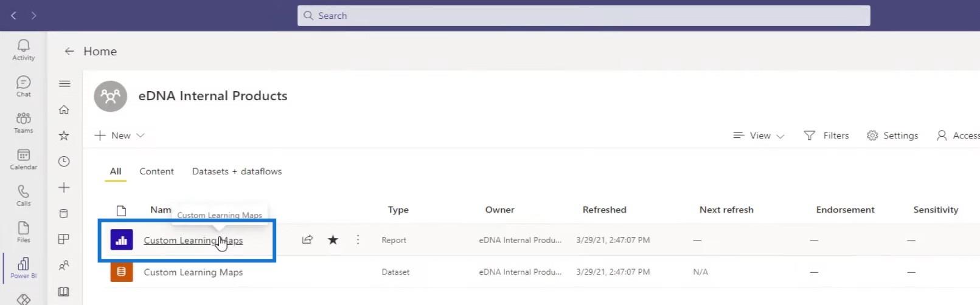
Task: Open the View dropdown
Action: pyautogui.click(x=759, y=135)
